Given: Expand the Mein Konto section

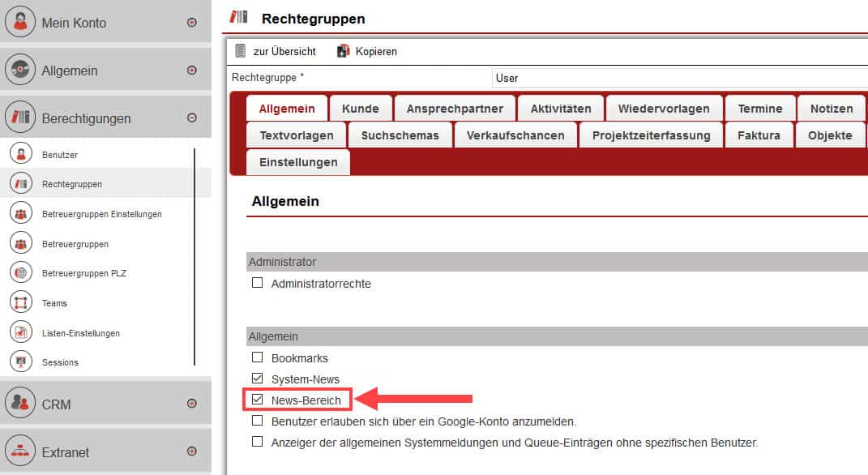Looking at the screenshot, I should (192, 23).
